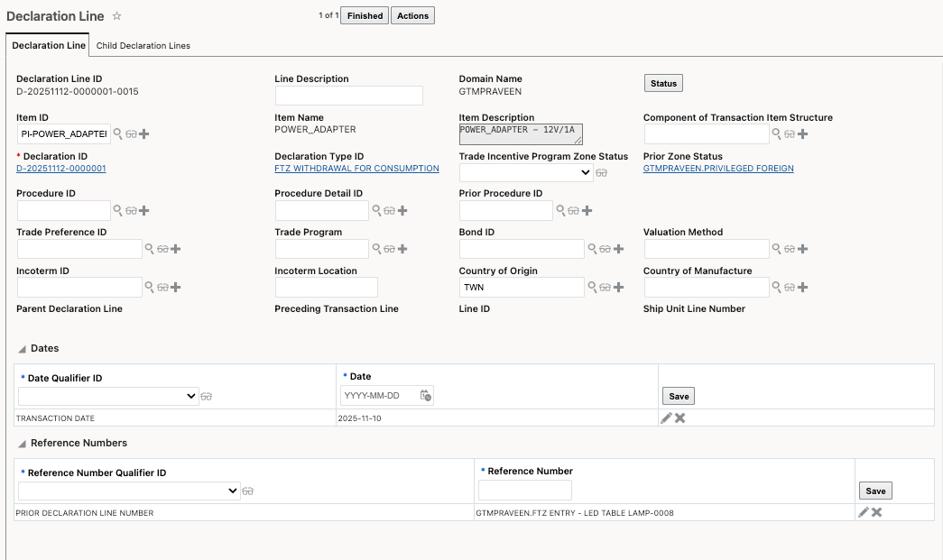Select the Declaration Line tab
Screen dimensions: 943x560
pos(49,46)
